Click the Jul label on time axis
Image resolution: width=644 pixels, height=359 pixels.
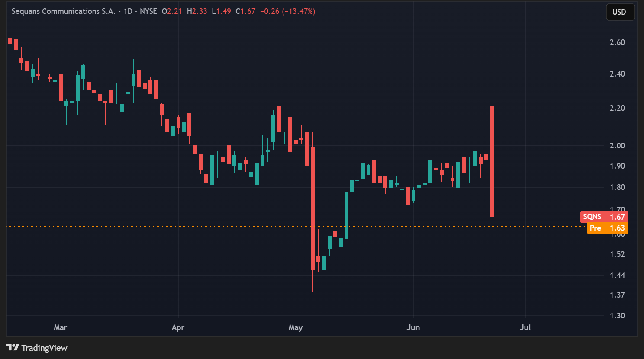(x=525, y=327)
